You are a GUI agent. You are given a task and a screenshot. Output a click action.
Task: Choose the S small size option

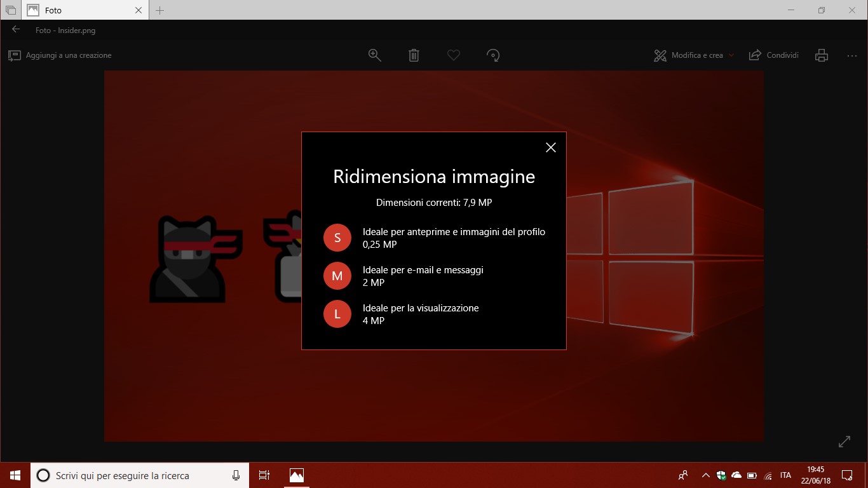[x=337, y=238]
